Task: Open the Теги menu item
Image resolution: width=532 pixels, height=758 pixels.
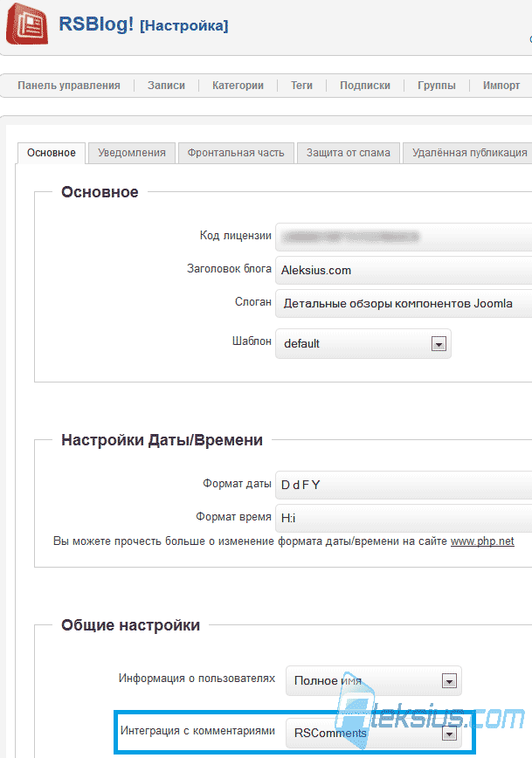Action: tap(301, 86)
